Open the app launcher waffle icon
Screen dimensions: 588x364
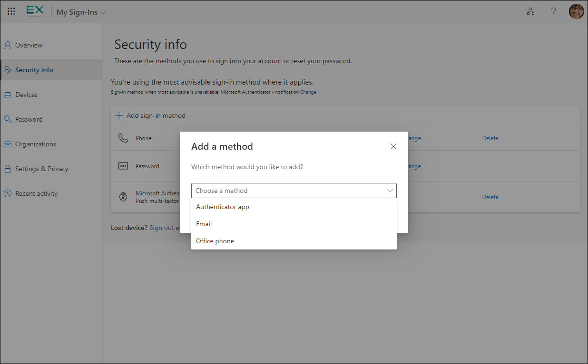click(x=11, y=11)
